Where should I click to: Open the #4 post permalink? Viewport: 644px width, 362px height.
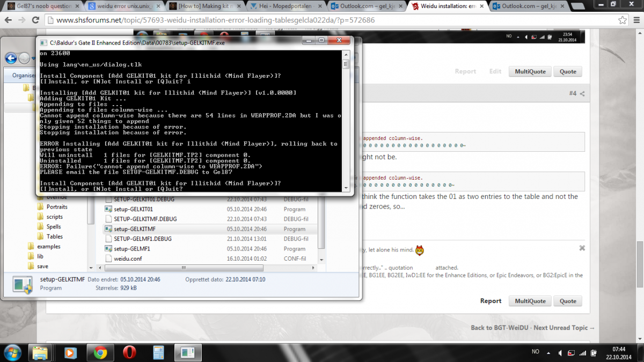pos(573,93)
